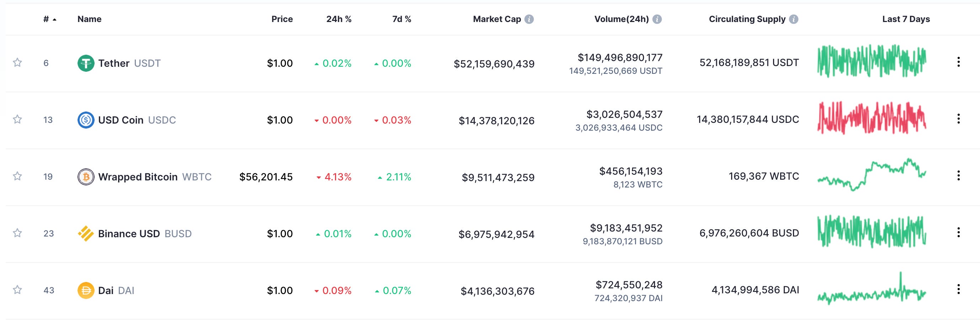This screenshot has width=980, height=326.
Task: Open more options menu for Tether row
Action: pos(959,62)
